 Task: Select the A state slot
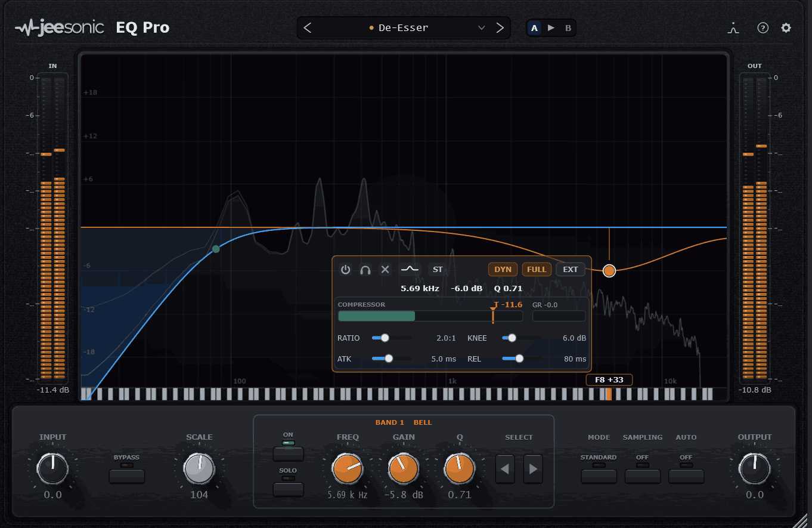pyautogui.click(x=534, y=28)
